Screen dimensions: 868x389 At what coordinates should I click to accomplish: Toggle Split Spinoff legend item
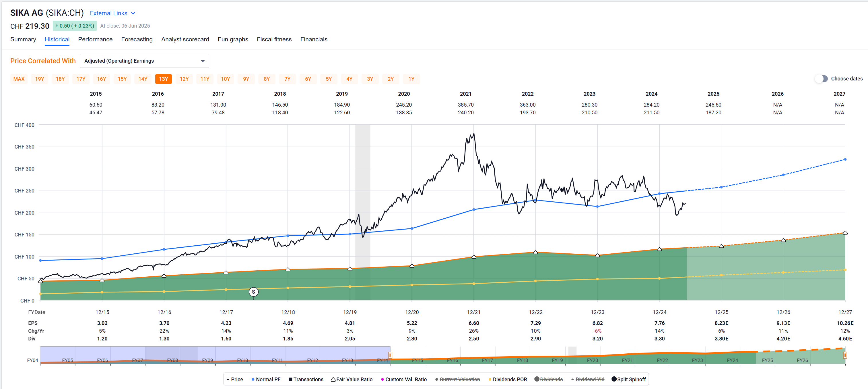click(x=628, y=379)
